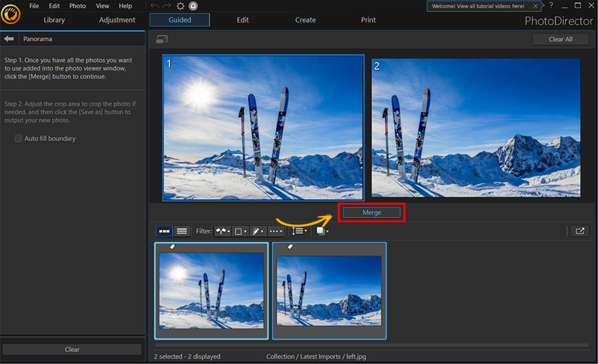Viewport: 598px width, 364px height.
Task: Select the flags filter icon
Action: pos(220,231)
